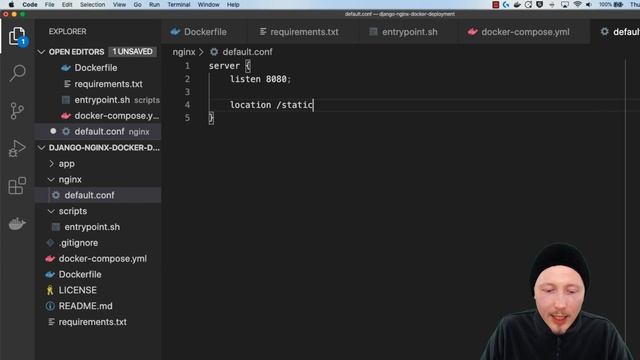Open the Code application menu

pyautogui.click(x=30, y=4)
